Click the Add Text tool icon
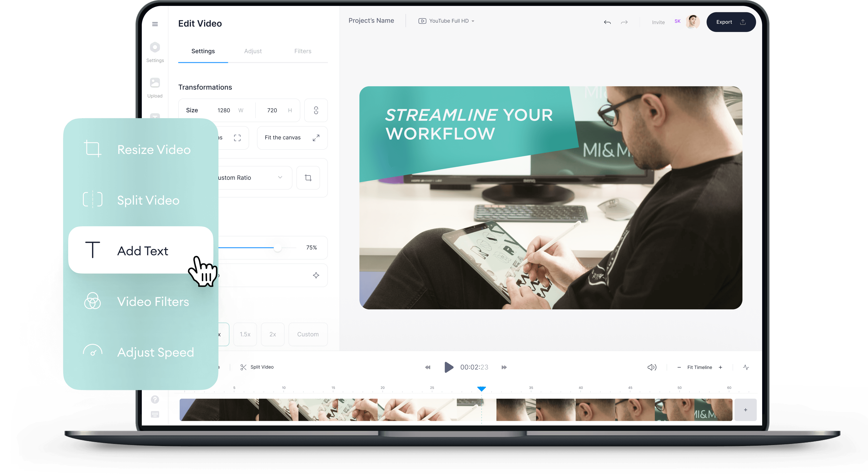 click(92, 250)
